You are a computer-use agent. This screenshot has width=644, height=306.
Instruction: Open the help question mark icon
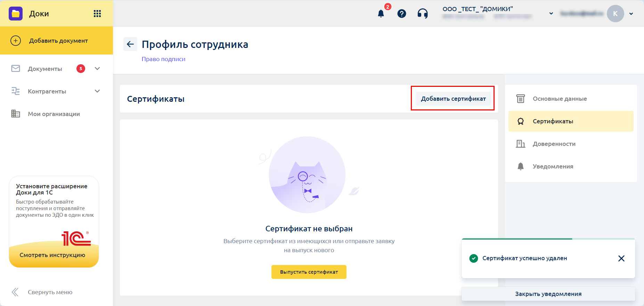(402, 14)
